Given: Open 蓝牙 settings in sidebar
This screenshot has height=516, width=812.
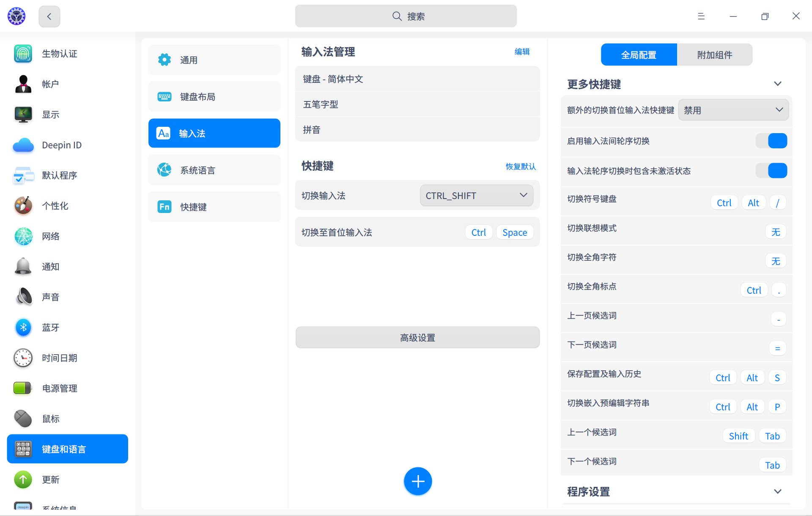Looking at the screenshot, I should click(50, 328).
